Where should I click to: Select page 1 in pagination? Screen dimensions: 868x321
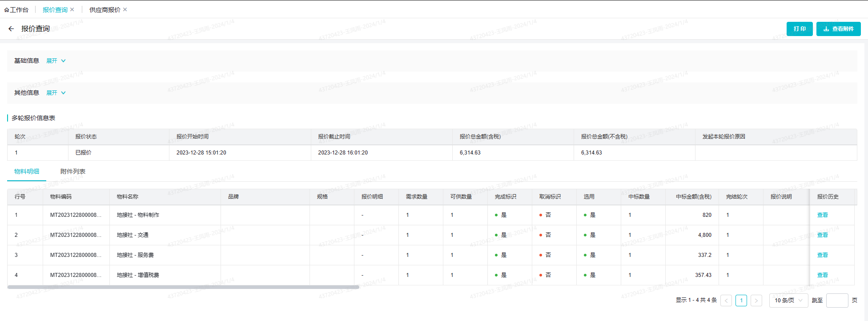(x=741, y=301)
